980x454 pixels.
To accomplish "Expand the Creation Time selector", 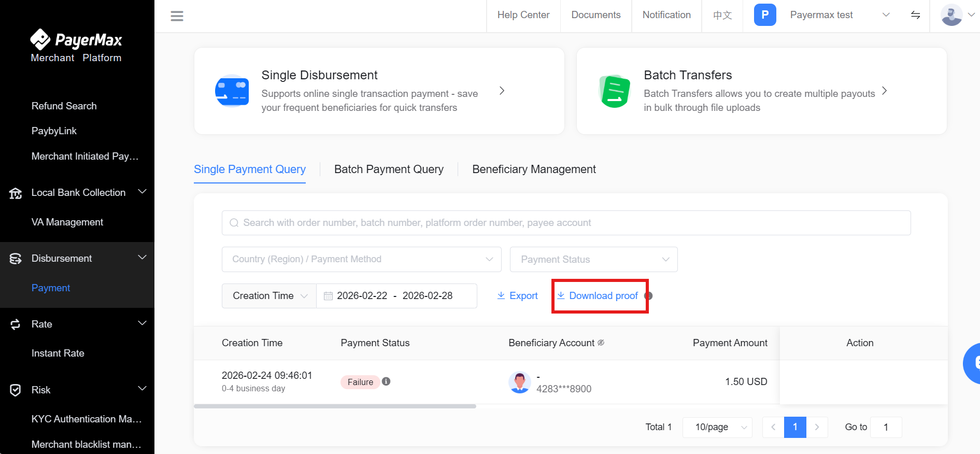I will tap(269, 295).
